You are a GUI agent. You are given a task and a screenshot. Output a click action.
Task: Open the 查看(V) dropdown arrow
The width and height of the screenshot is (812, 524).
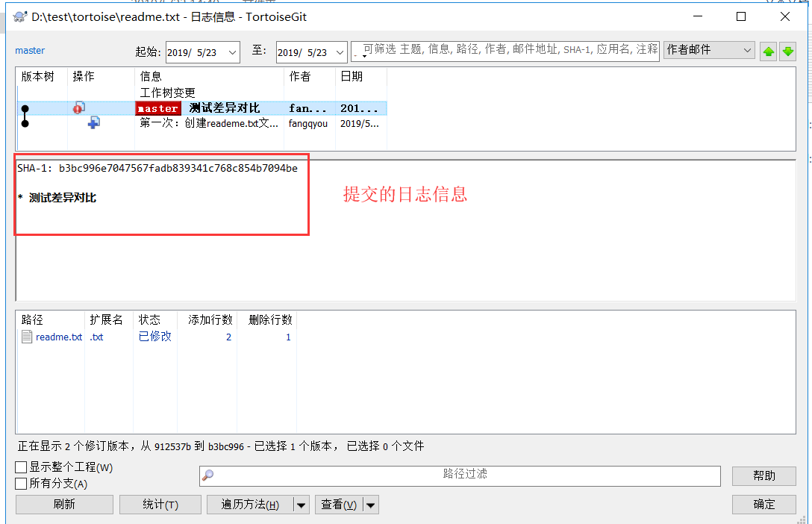click(x=370, y=504)
